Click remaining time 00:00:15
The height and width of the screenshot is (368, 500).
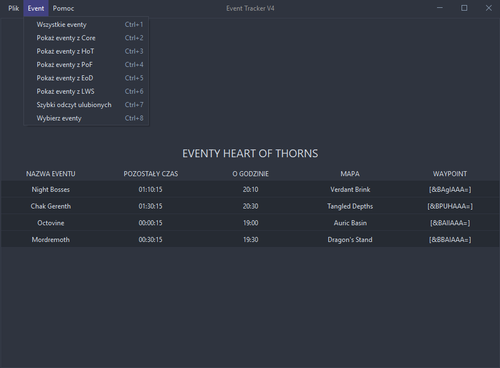tap(150, 223)
